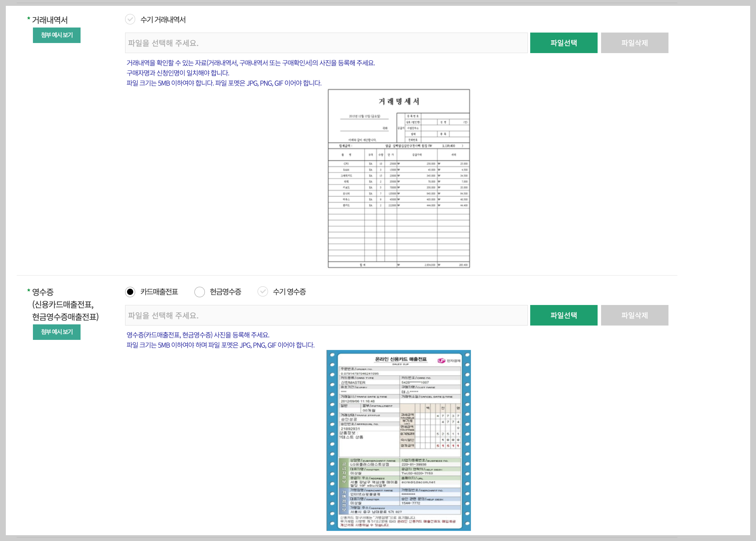Screen dimensions: 756x541
Task: Check the 수기 영수증 checkbox
Action: tap(263, 291)
